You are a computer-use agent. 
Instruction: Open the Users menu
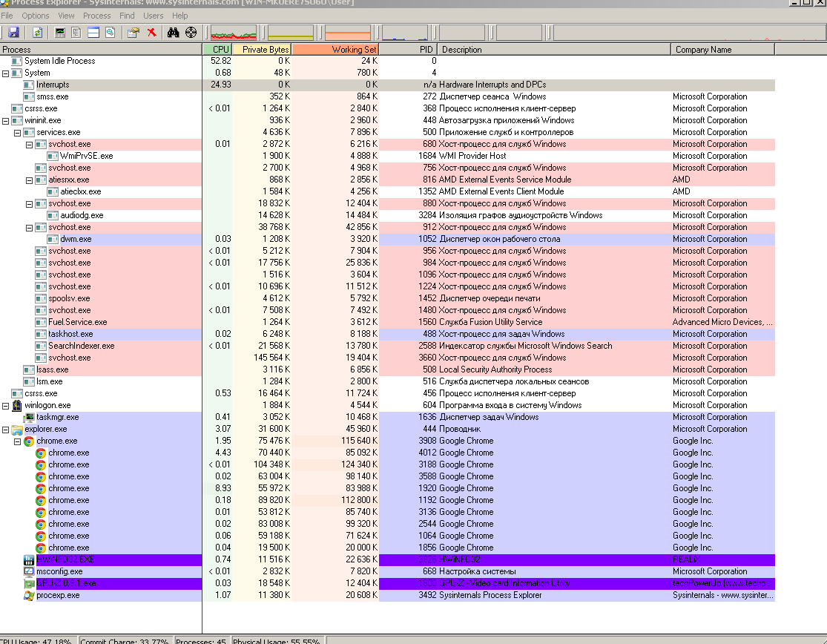154,16
